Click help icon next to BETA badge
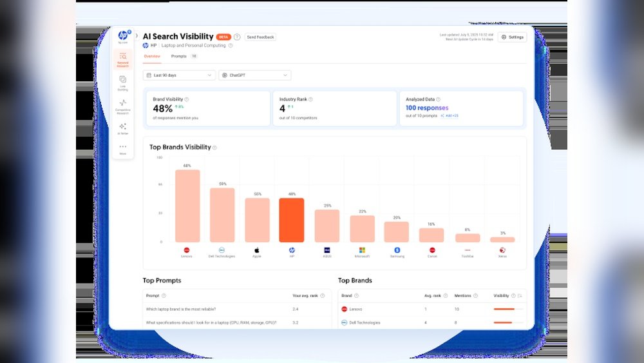 237,37
